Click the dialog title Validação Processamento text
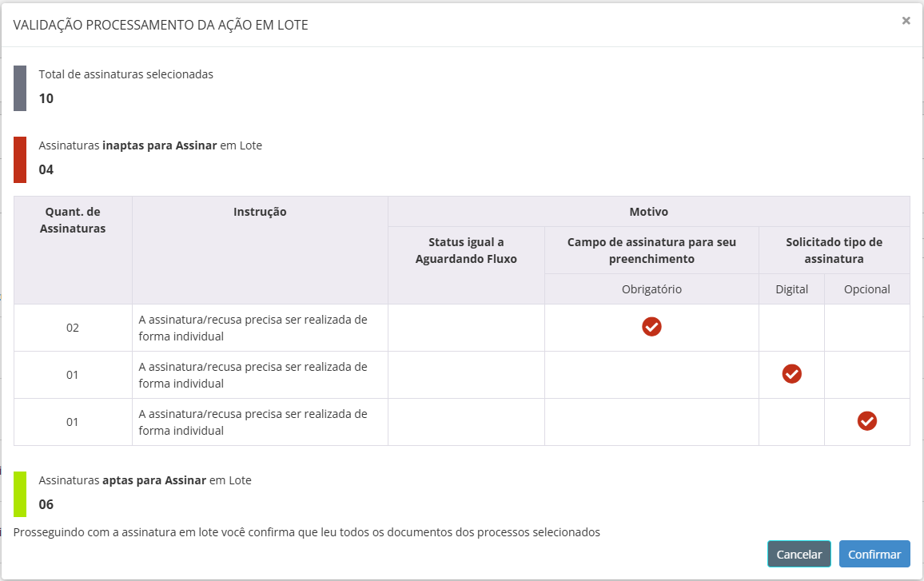 point(161,25)
